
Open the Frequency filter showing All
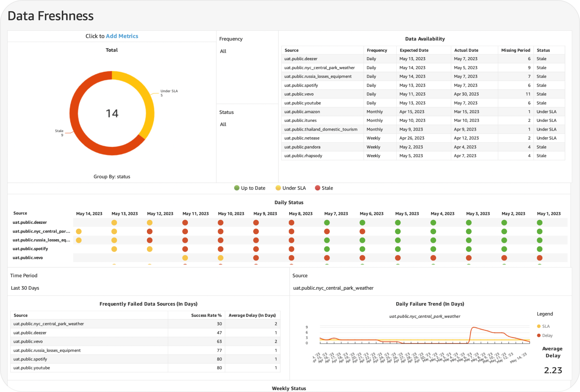(223, 51)
